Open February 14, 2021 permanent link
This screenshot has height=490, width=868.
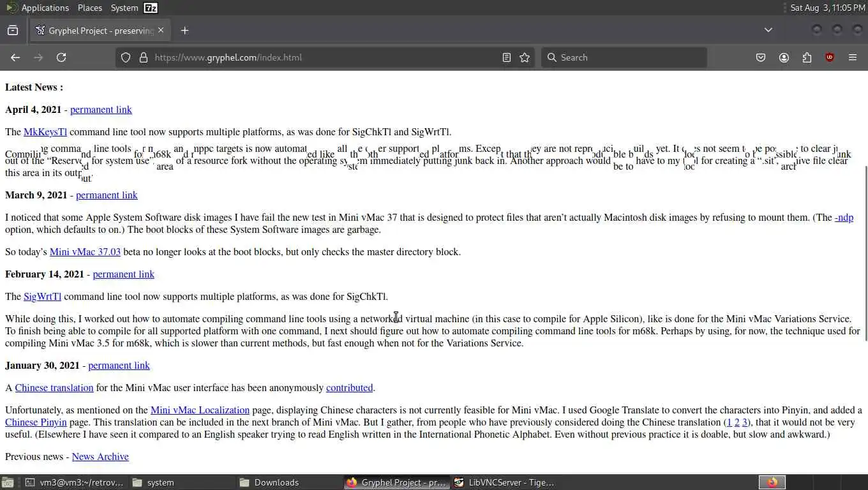(123, 274)
